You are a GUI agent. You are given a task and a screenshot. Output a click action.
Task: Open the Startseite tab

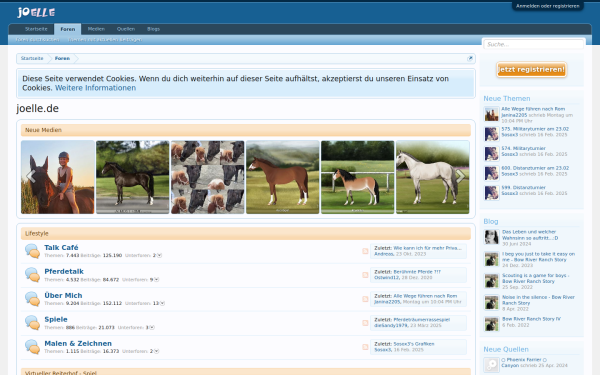tap(36, 29)
